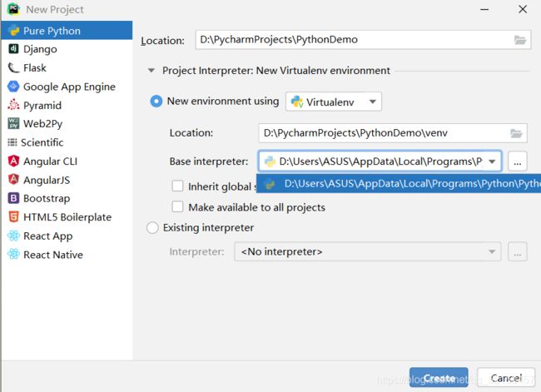Viewport: 541px width, 392px height.
Task: Click the Python icon in the highlighted interpreter entry
Action: coord(270,184)
